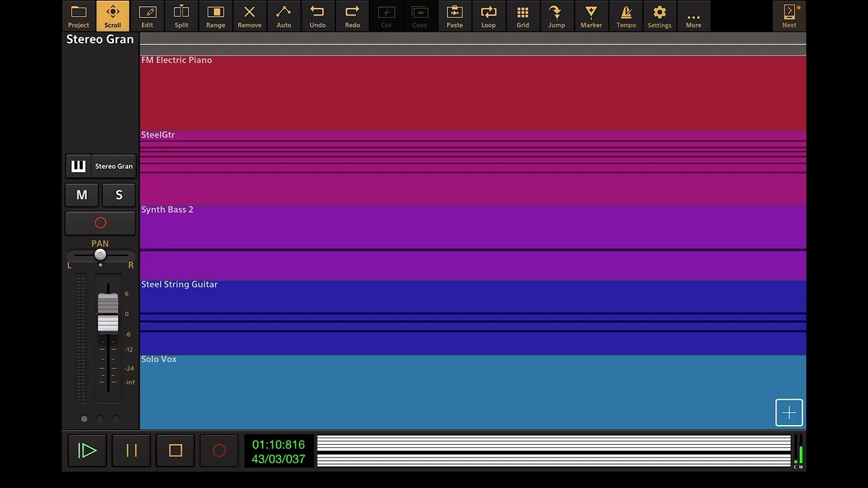Click the song overview bar
The height and width of the screenshot is (488, 868).
554,451
